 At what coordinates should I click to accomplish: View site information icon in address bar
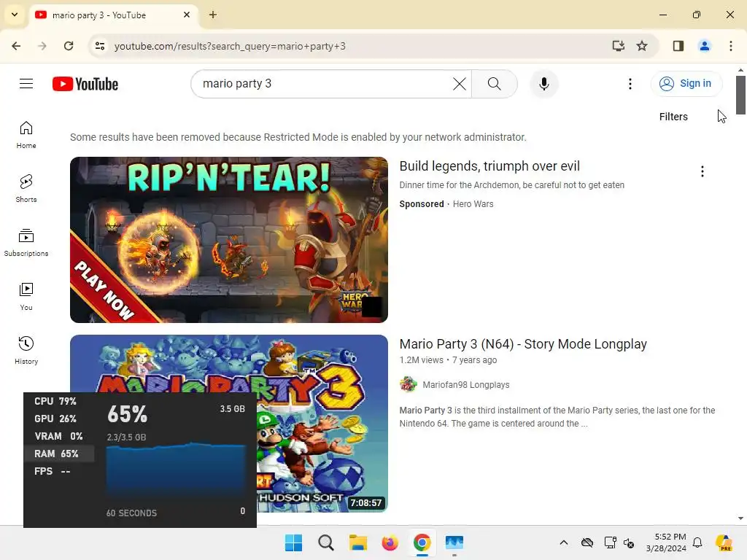click(x=99, y=46)
